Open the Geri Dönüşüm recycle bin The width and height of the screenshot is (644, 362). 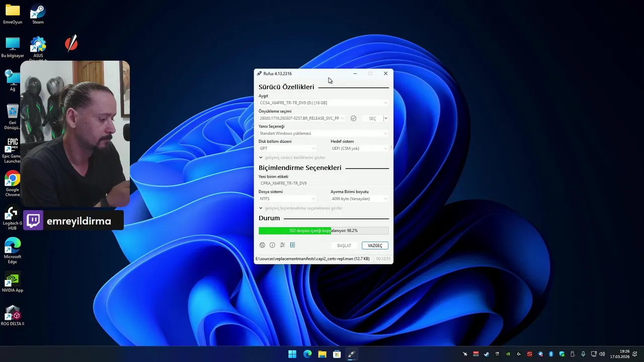[13, 117]
